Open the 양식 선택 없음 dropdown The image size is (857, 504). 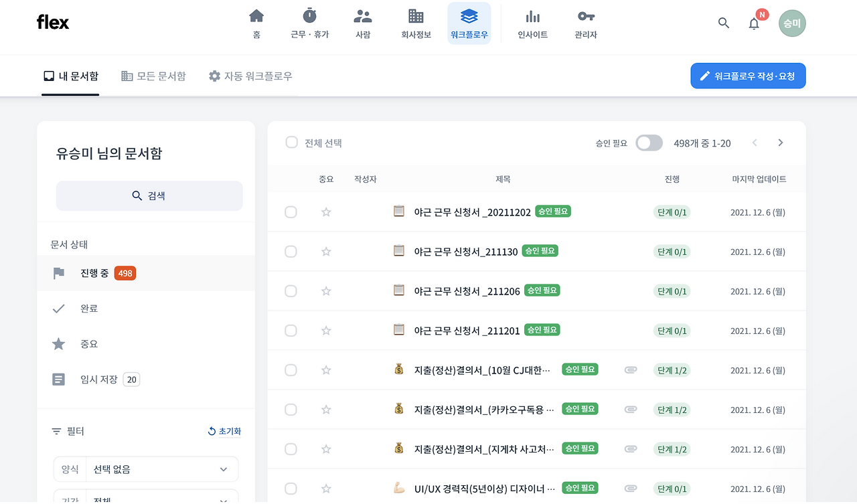(146, 469)
